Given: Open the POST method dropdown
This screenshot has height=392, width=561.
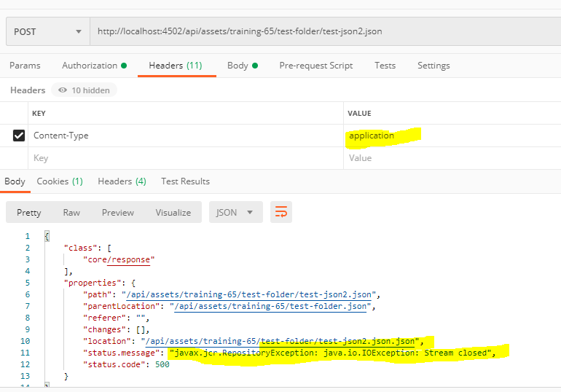Looking at the screenshot, I should point(47,32).
